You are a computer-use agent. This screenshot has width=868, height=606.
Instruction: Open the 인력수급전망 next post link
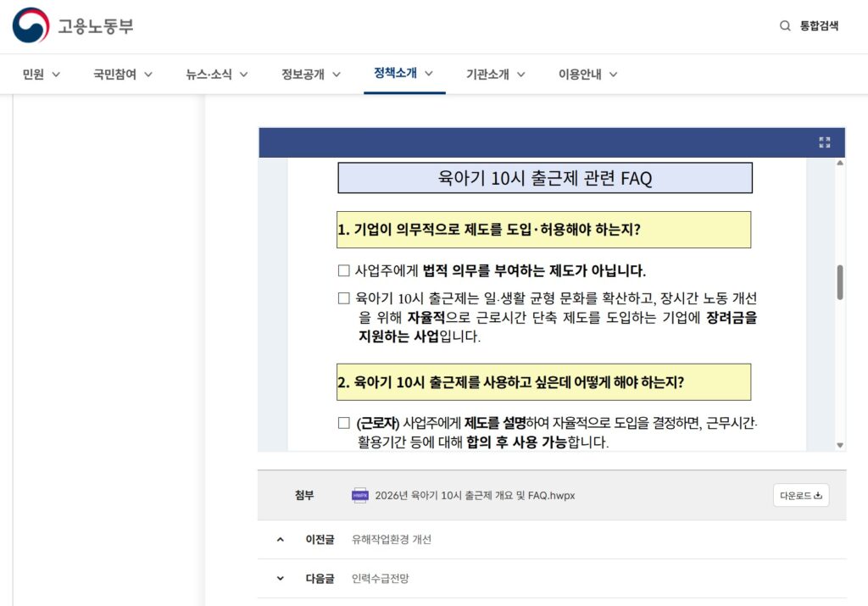tap(380, 577)
